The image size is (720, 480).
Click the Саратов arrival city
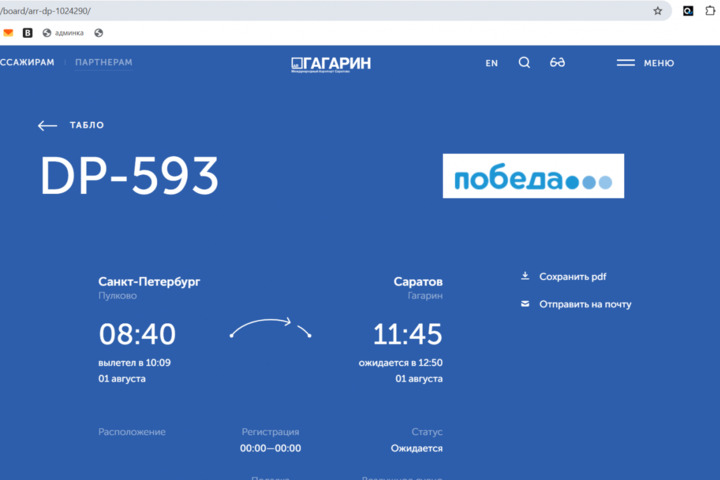[418, 282]
